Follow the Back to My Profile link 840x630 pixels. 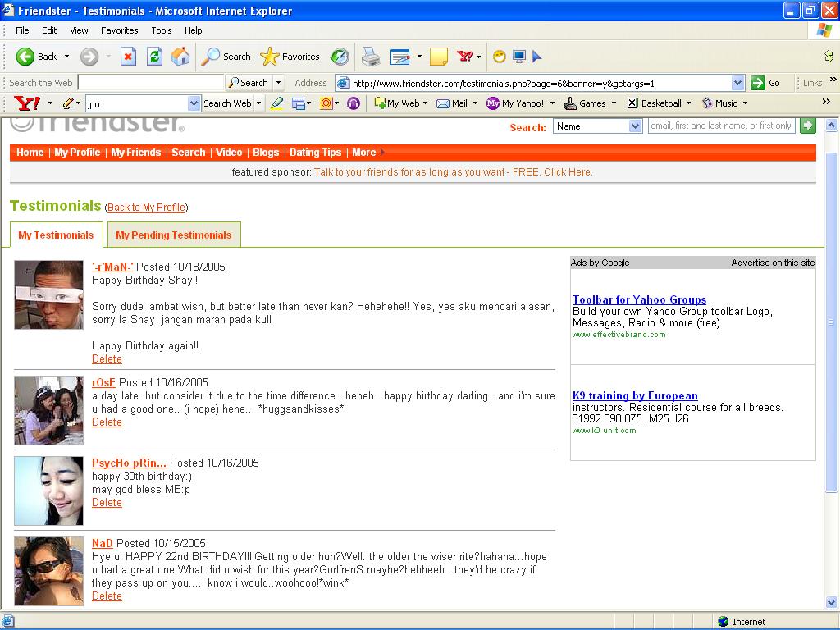coord(146,208)
